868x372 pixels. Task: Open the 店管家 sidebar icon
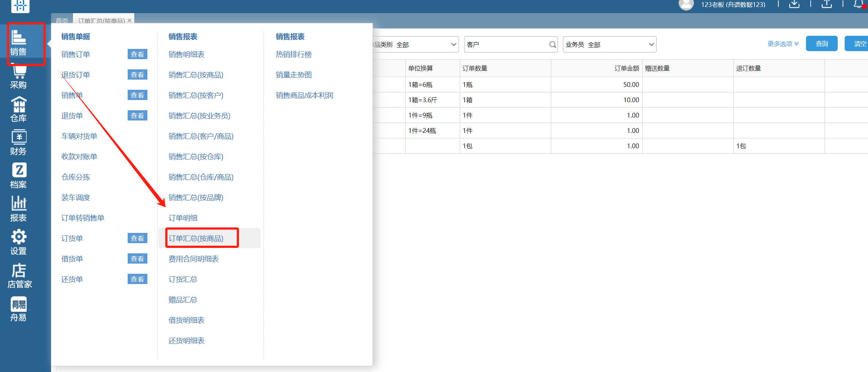pos(19,276)
